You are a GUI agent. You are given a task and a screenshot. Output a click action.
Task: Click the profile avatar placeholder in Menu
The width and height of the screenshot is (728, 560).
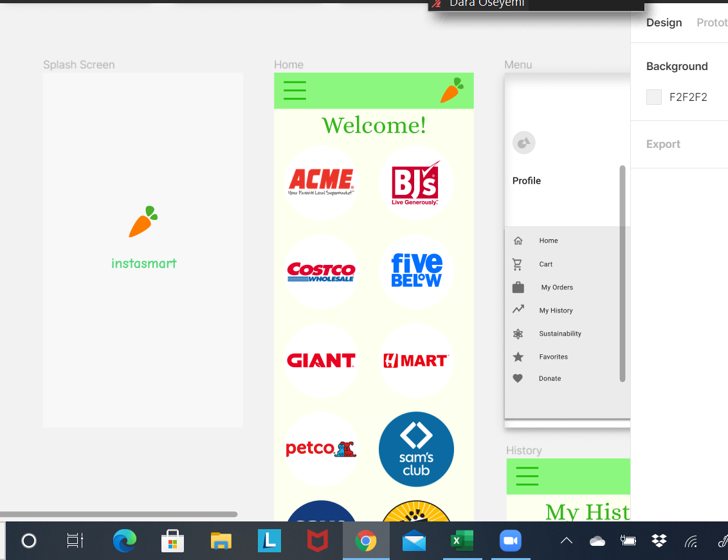(x=523, y=143)
